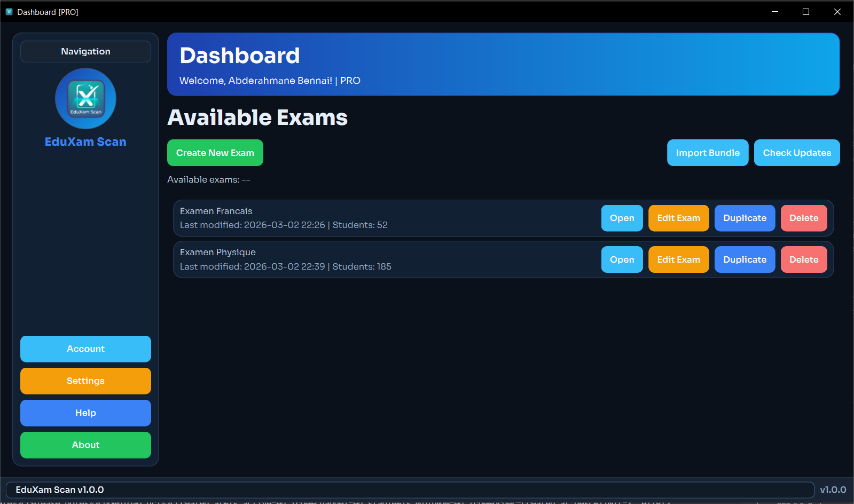Delete the Examen Physique exam
854x504 pixels.
click(803, 259)
